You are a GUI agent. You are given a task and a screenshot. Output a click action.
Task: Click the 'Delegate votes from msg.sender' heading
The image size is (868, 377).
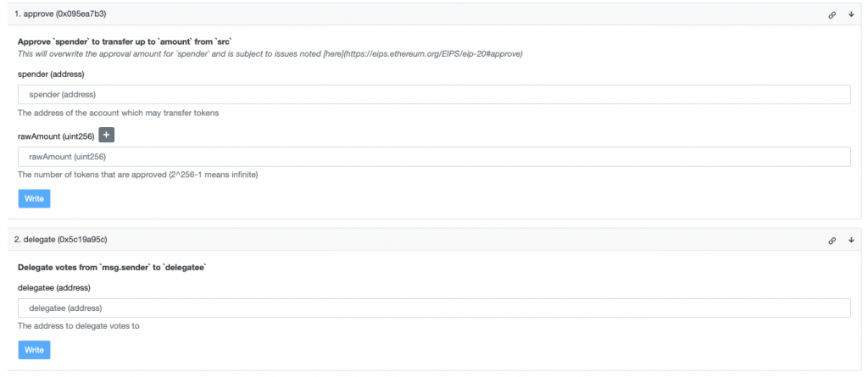click(x=113, y=268)
